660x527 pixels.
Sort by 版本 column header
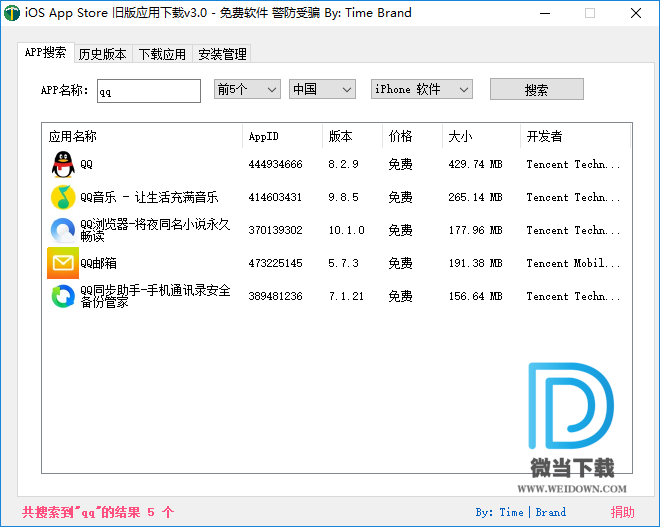[352, 136]
